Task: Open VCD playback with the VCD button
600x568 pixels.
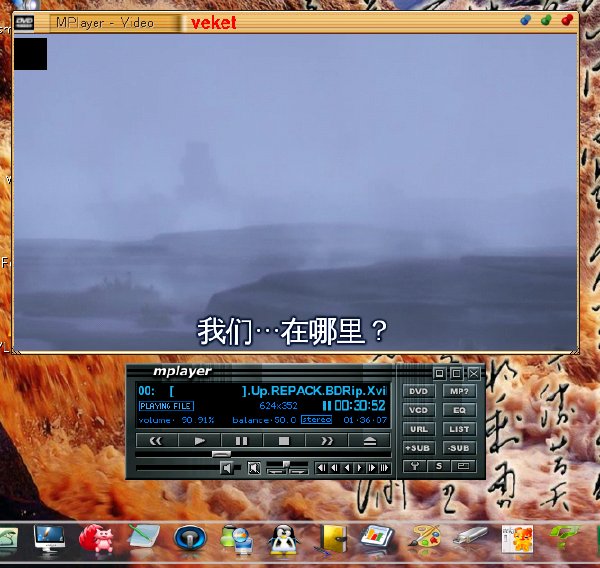Action: (419, 410)
